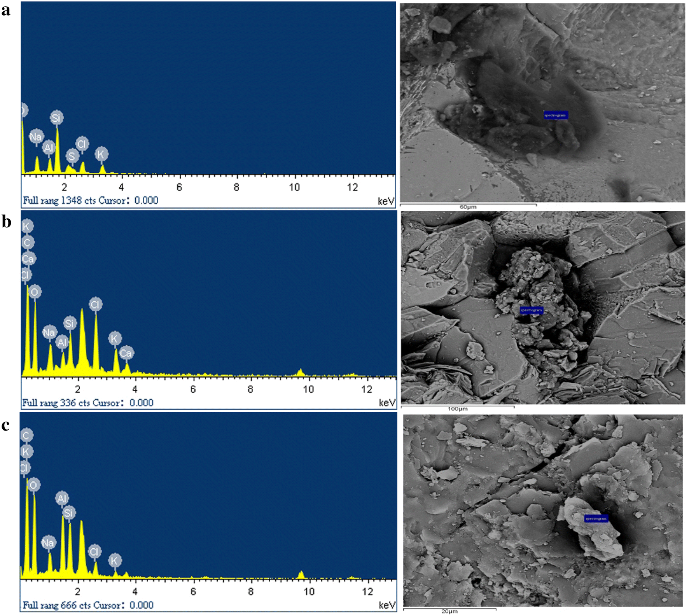This screenshot has width=689, height=616.
Task: Click the Cl label above spectrum b's tallest mid peak
Action: pos(96,304)
